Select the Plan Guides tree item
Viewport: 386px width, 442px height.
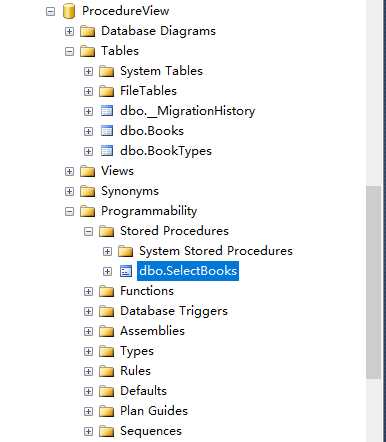(x=154, y=411)
